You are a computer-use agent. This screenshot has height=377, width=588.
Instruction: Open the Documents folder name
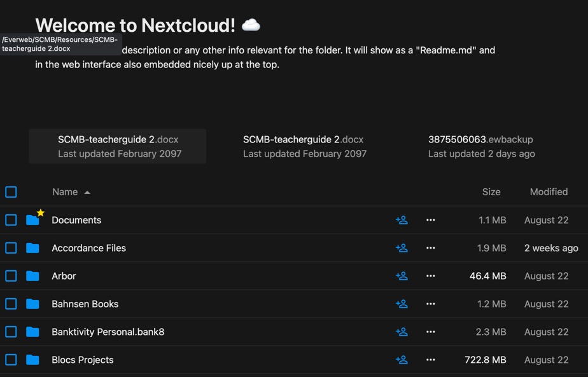76,220
